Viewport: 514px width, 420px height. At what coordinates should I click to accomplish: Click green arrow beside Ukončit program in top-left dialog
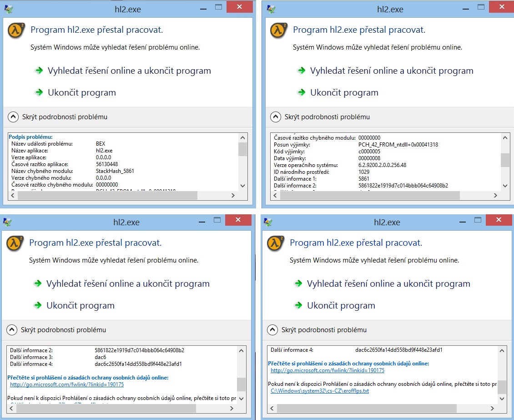(39, 92)
